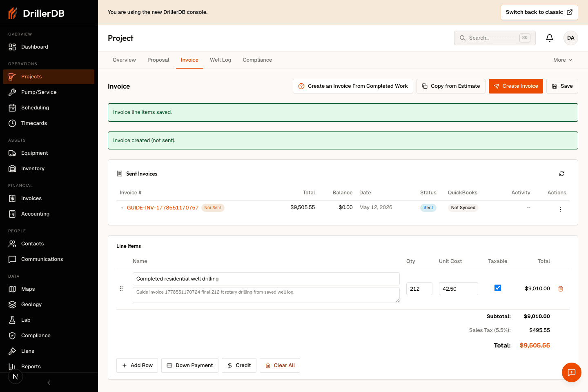Switch to the Overview tab
This screenshot has width=588, height=392.
pyautogui.click(x=124, y=60)
